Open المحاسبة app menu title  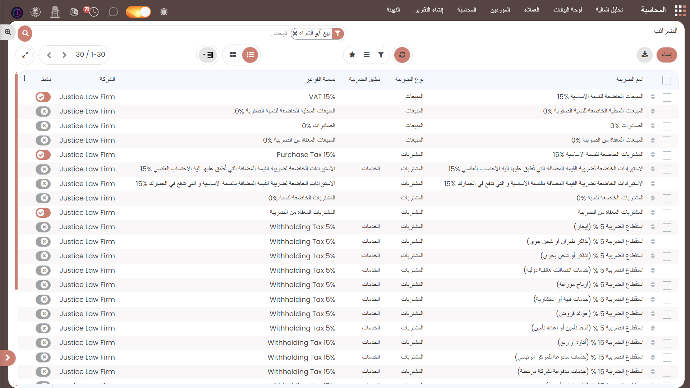[653, 10]
